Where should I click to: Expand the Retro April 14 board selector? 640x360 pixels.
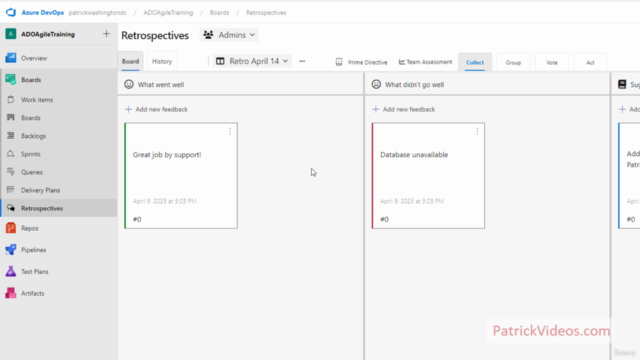252,61
